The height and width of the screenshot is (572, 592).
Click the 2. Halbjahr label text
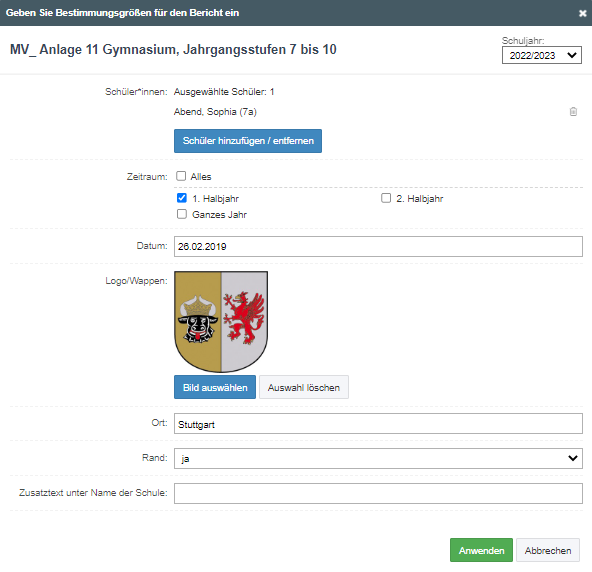[419, 199]
